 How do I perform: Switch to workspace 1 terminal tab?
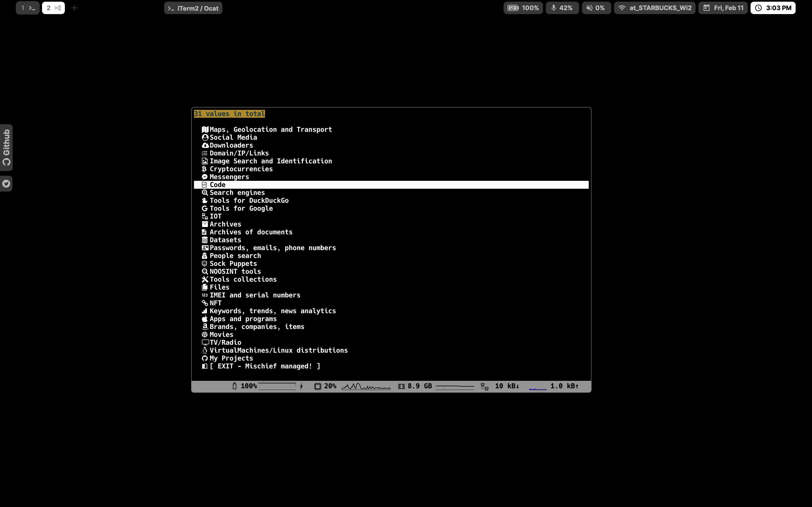click(28, 8)
